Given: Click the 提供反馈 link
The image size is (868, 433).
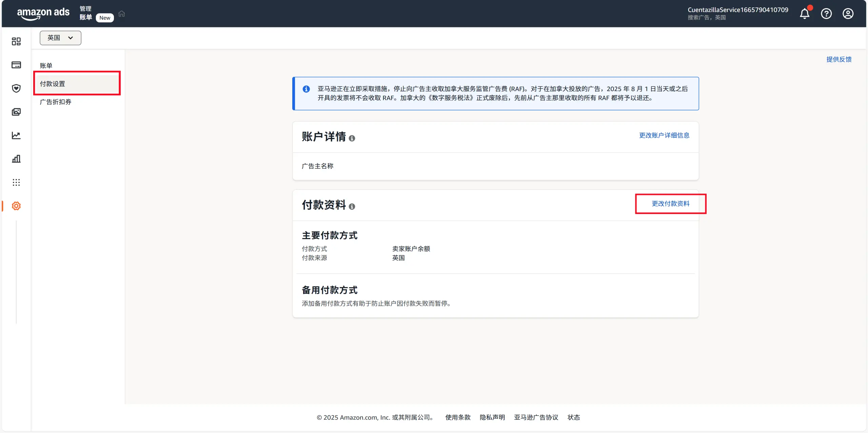Looking at the screenshot, I should tap(839, 59).
